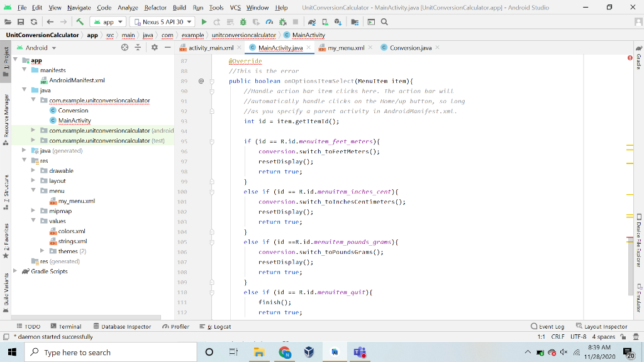This screenshot has width=644, height=362.
Task: Click the Save All toolbar icon
Action: tap(21, 22)
